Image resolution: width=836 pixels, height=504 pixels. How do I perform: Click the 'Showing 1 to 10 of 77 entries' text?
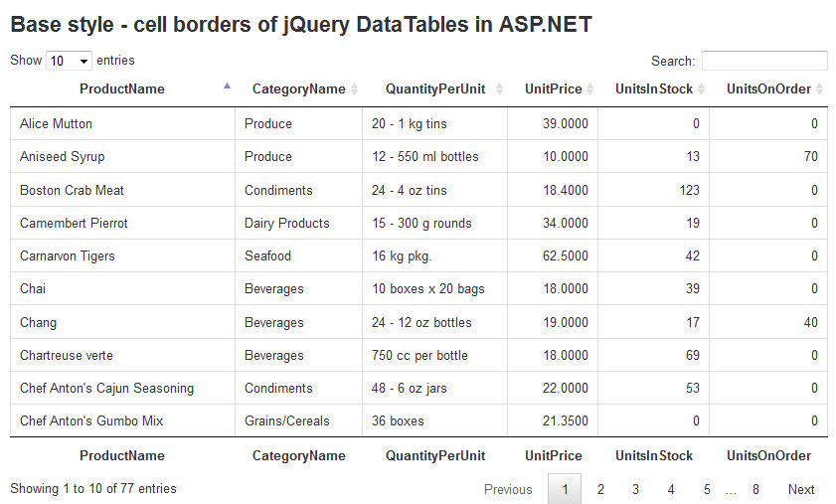[93, 488]
